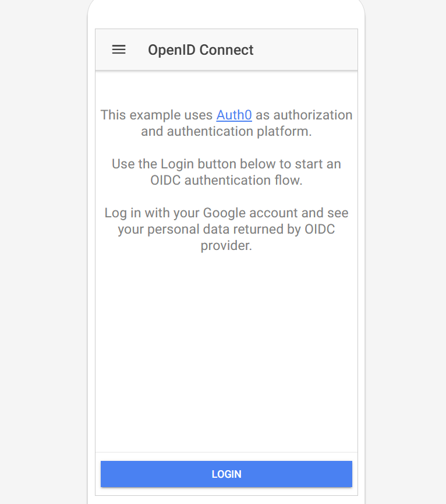Click the "OpenID Connect" header title
Screen dimensions: 446x504
[x=200, y=50]
